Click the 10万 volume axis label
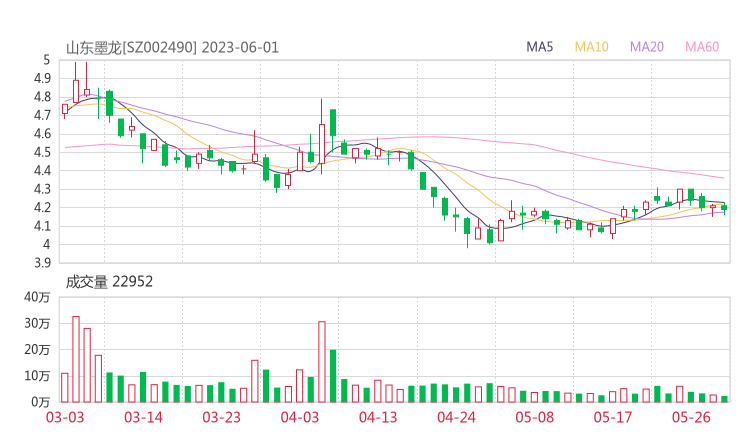The height and width of the screenshot is (440, 740). 38,376
